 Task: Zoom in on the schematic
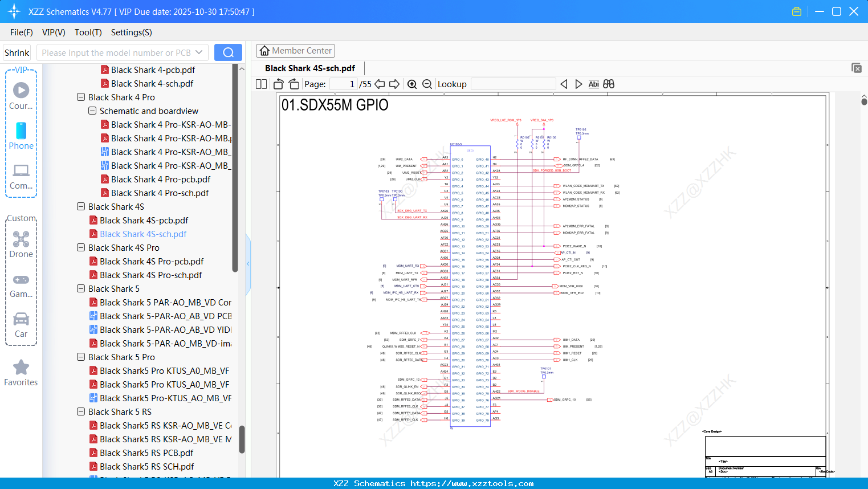[x=412, y=84]
